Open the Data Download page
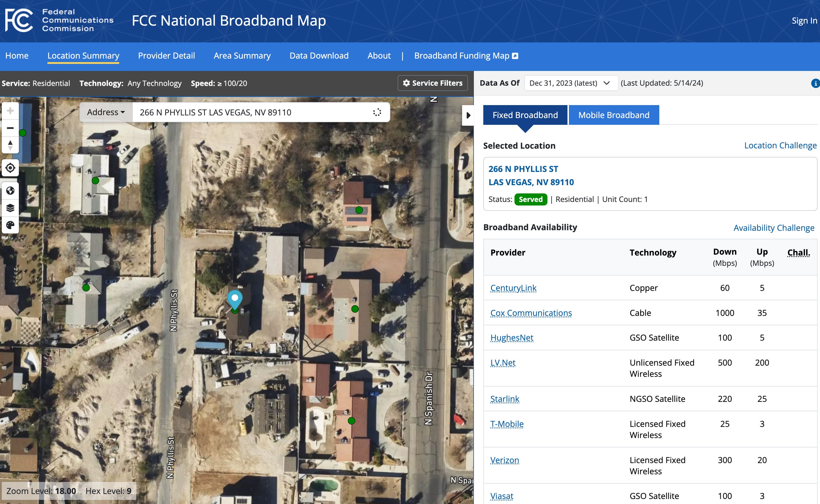This screenshot has width=820, height=504. [319, 56]
